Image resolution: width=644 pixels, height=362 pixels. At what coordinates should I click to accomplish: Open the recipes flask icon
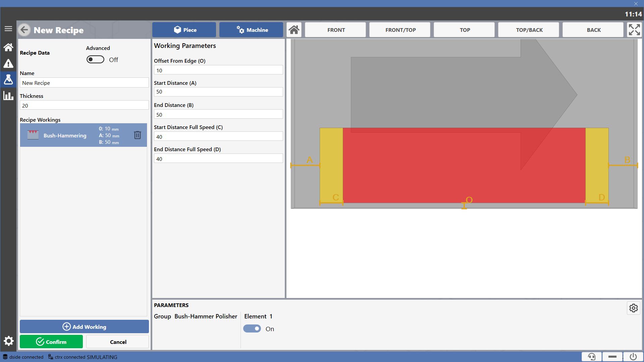(8, 79)
